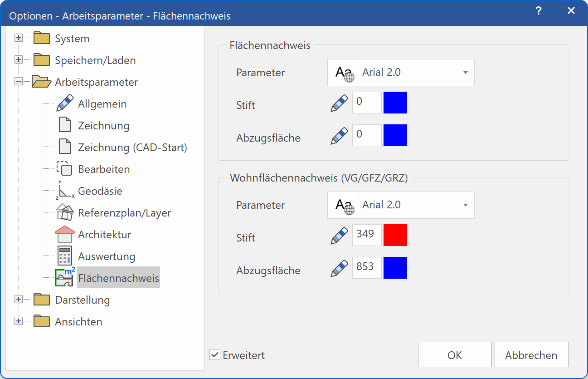Click the Geodäsie coordinate axes icon
588x379 pixels.
point(65,190)
